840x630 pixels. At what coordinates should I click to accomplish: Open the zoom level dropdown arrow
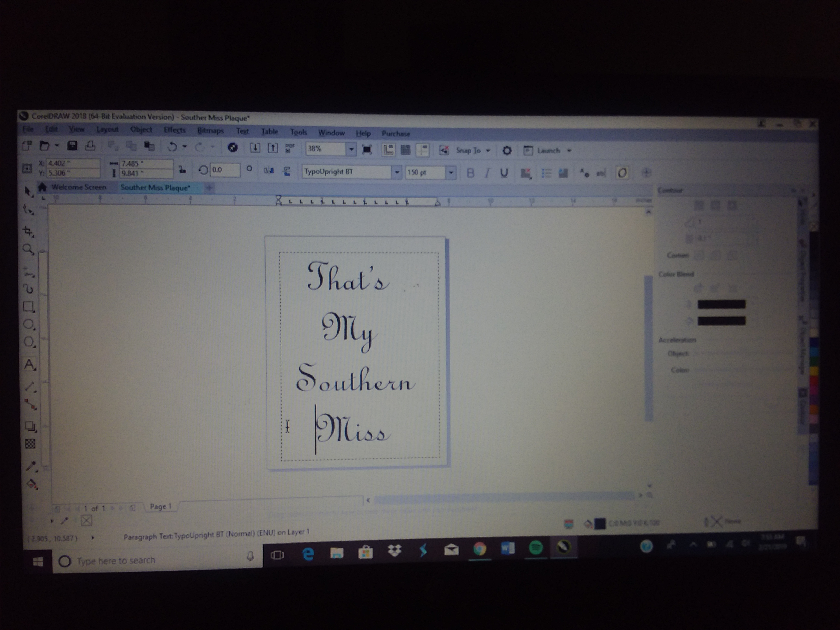351,149
